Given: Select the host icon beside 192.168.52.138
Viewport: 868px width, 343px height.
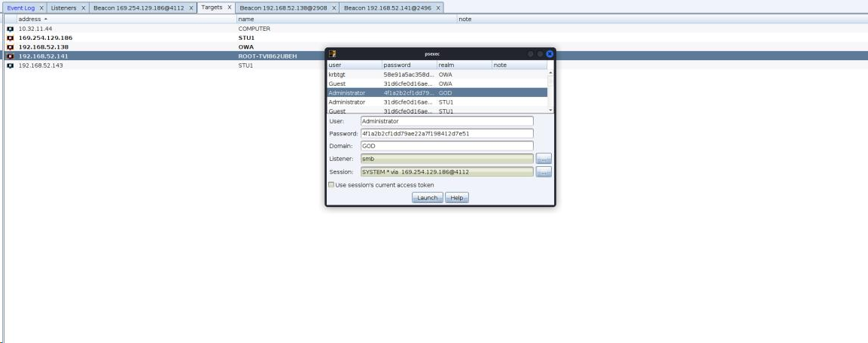Looking at the screenshot, I should [x=10, y=47].
